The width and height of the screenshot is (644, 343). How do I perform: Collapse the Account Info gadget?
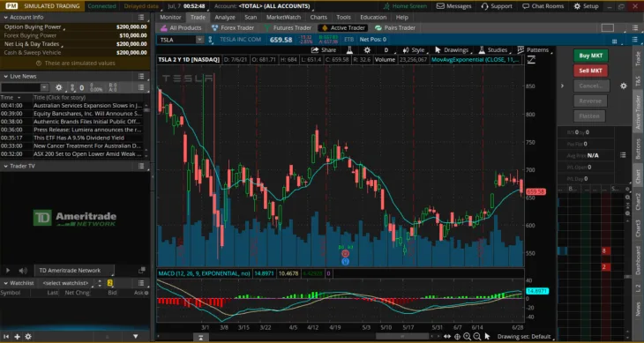[x=6, y=18]
